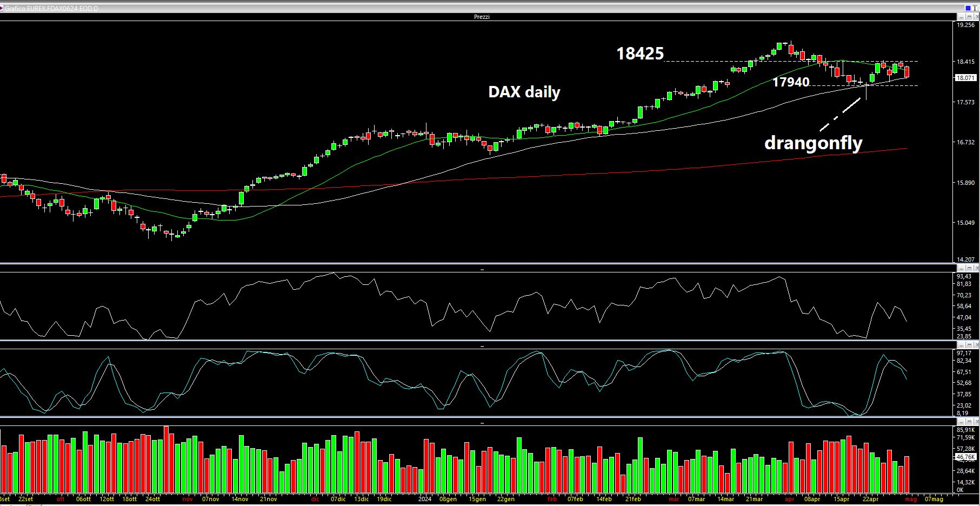This screenshot has width=980, height=506.
Task: Click the 0K volume scale value
Action: tap(960, 490)
